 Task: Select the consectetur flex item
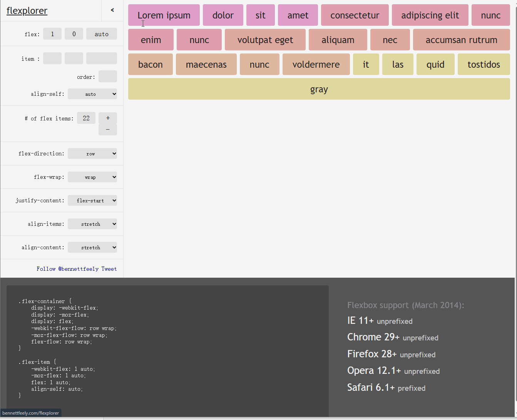click(355, 15)
